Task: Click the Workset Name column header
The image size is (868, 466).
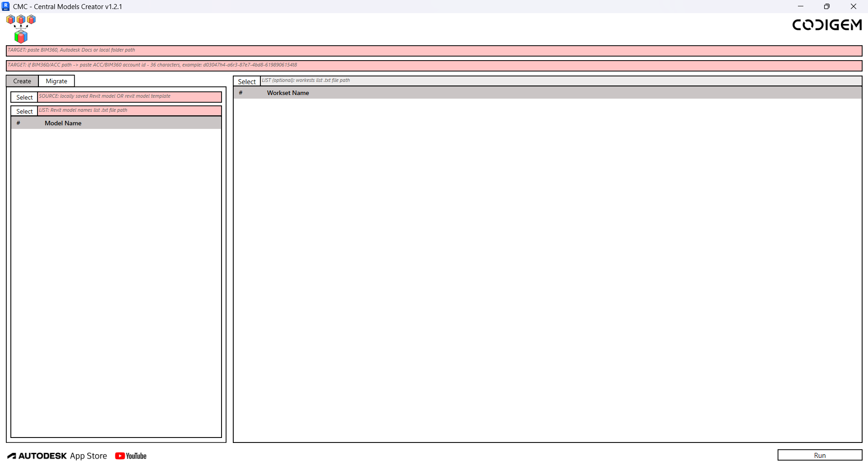Action: (x=288, y=93)
